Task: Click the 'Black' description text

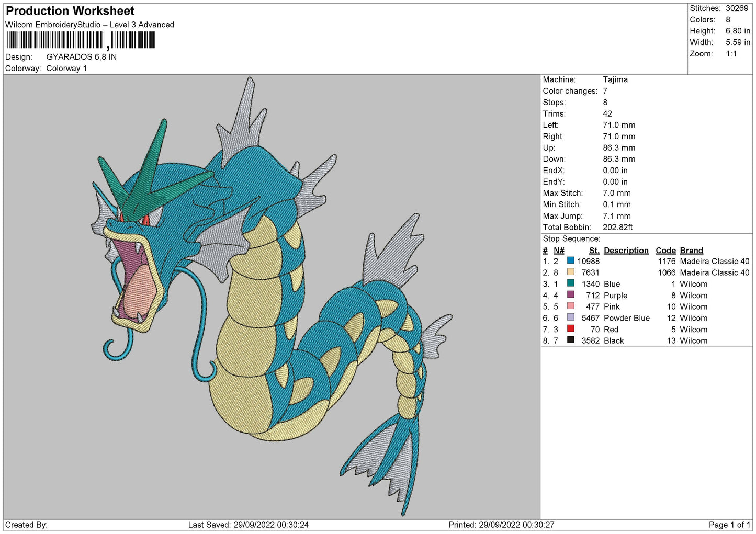Action: 614,341
